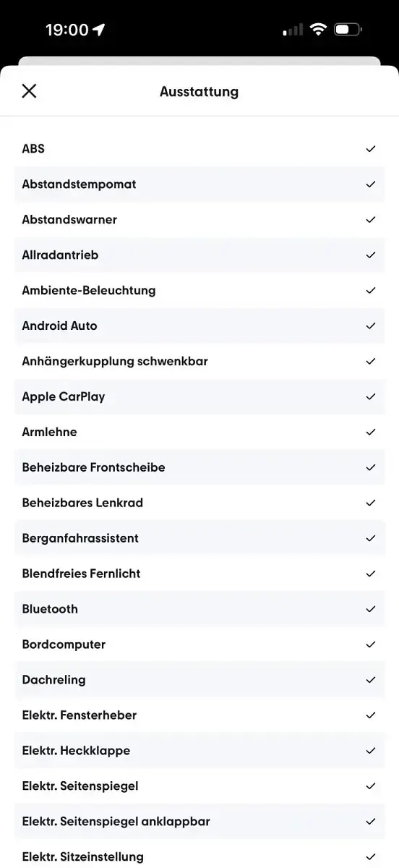Select the Blendfreies Fernlicht entry
The height and width of the screenshot is (868, 399).
199,574
